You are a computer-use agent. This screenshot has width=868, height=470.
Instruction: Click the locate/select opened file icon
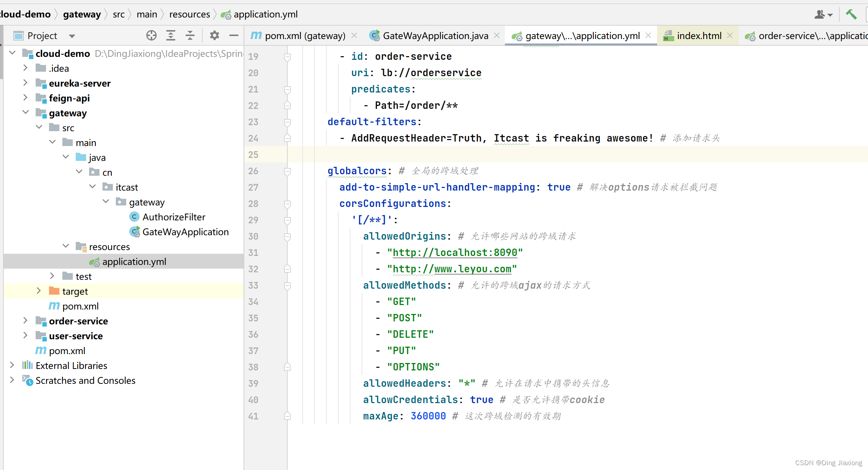pyautogui.click(x=151, y=36)
